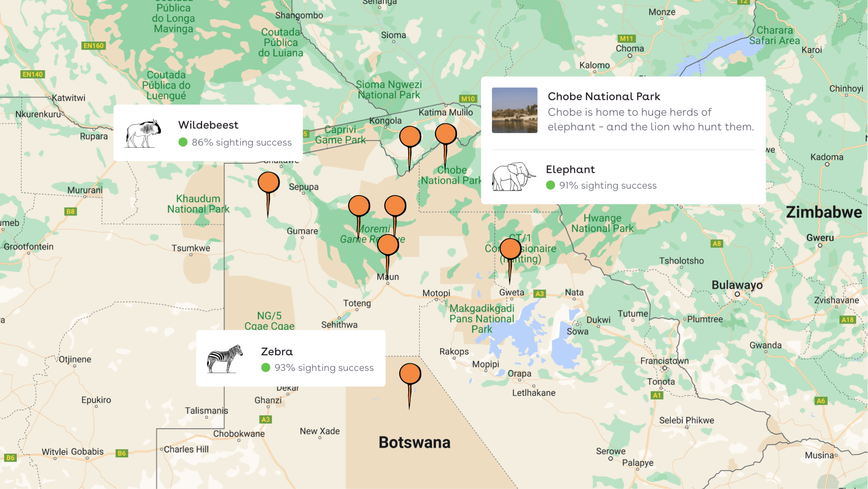Click the Hwange National Park map label
Screen dimensions: 868x489
click(602, 223)
